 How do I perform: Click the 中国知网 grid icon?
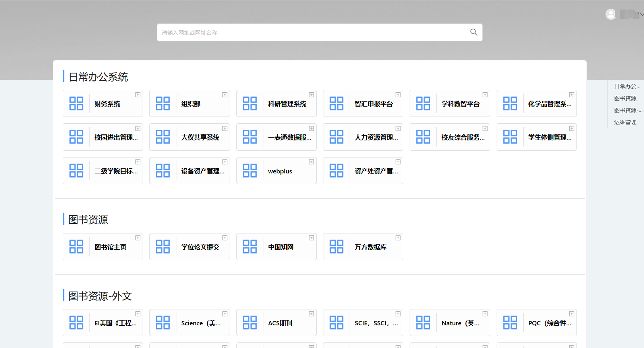250,247
